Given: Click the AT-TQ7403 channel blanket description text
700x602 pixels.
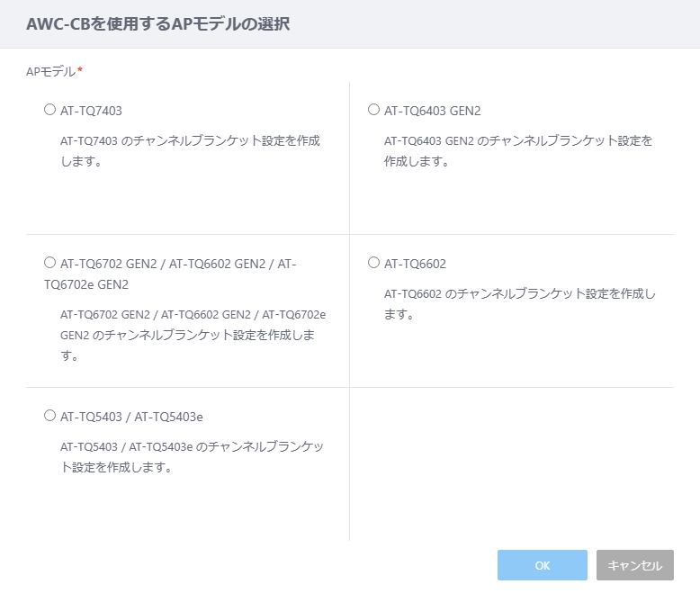Looking at the screenshot, I should tap(190, 151).
